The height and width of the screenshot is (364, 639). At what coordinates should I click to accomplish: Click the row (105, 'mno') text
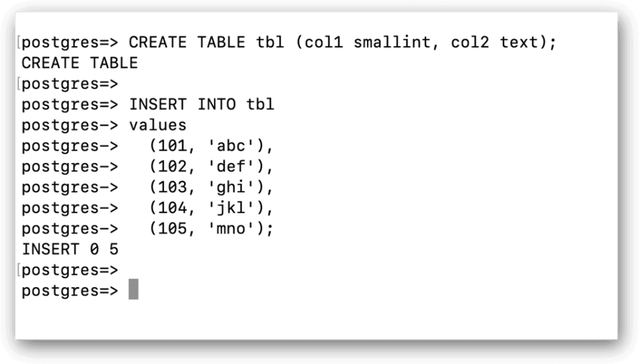[211, 229]
